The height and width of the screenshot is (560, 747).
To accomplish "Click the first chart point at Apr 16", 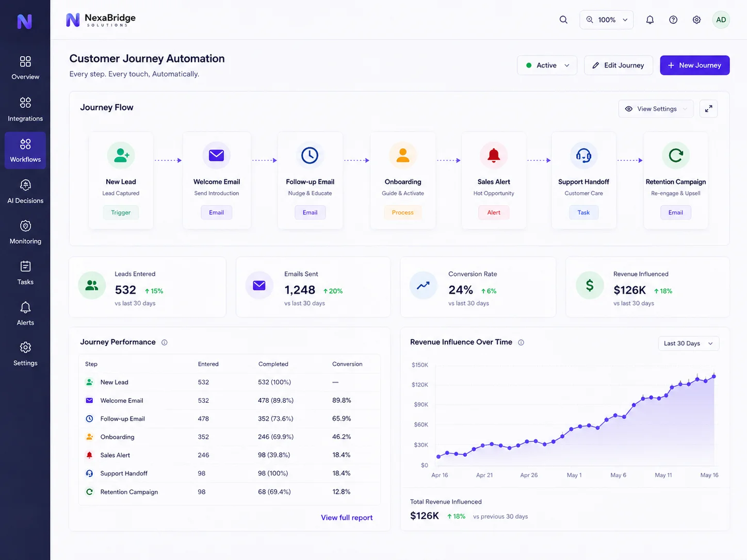I will pyautogui.click(x=439, y=457).
